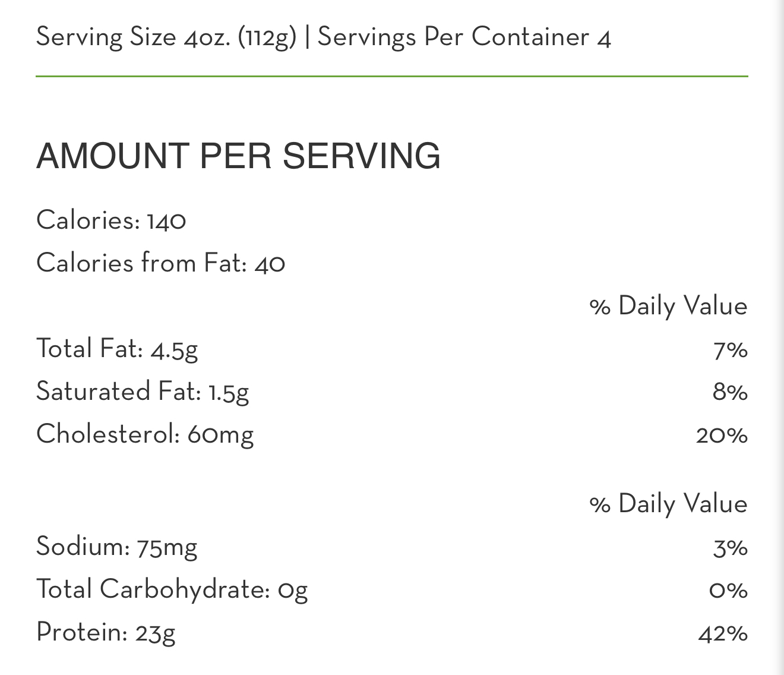This screenshot has width=784, height=675.
Task: Click the 7% value for Total Fat
Action: click(x=730, y=350)
